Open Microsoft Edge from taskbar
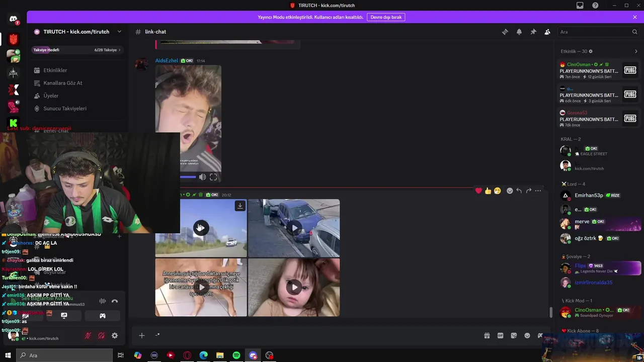644x362 pixels. pos(203,355)
